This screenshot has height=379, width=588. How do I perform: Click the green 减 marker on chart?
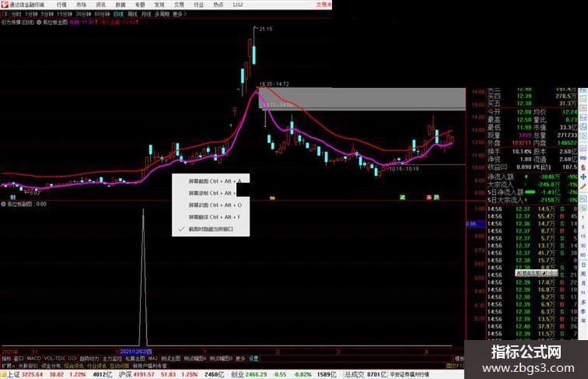403,197
